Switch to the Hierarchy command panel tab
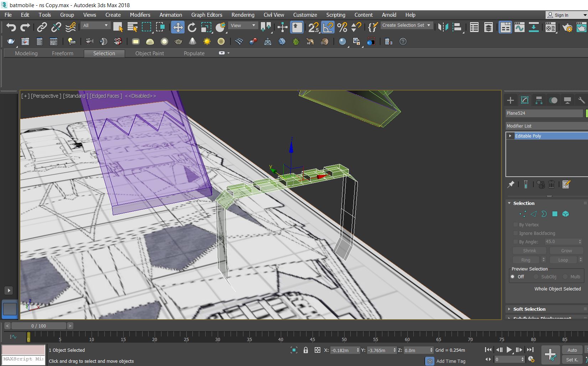The height and width of the screenshot is (366, 588). pyautogui.click(x=539, y=100)
